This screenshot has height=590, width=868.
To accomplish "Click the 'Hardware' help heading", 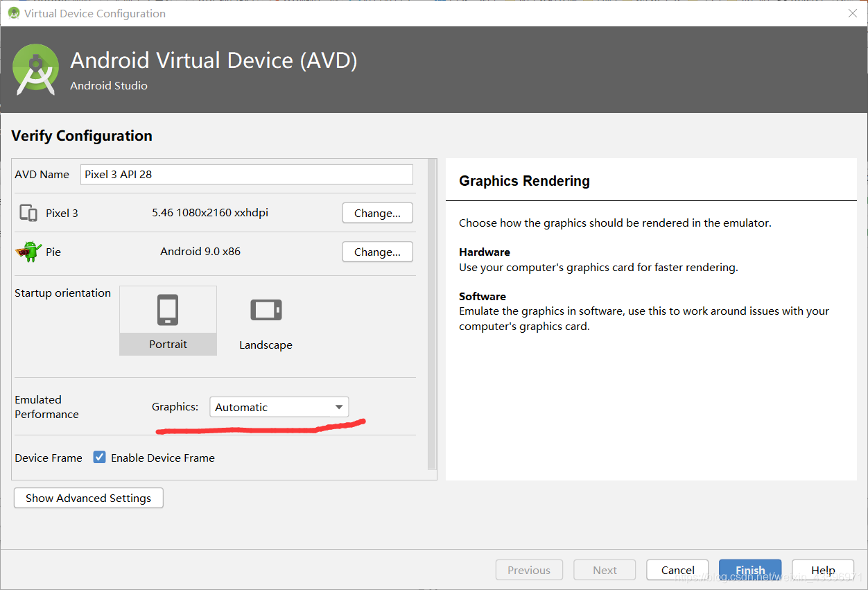I will pyautogui.click(x=485, y=252).
